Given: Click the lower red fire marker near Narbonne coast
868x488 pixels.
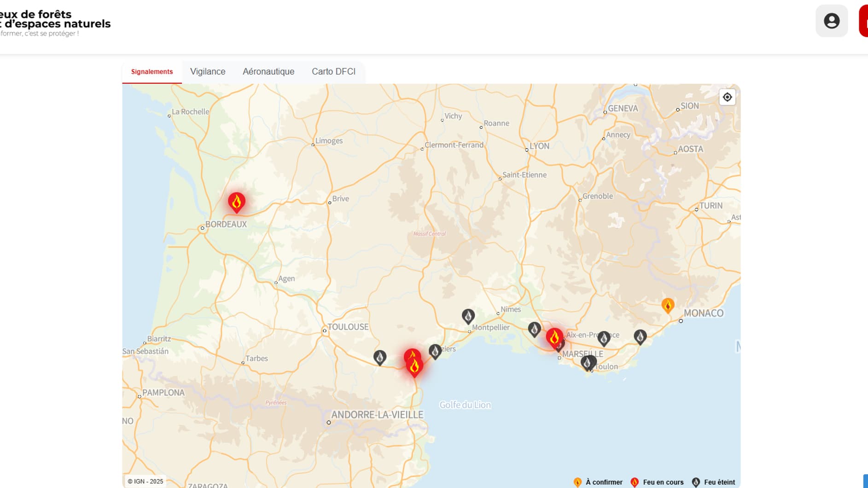Looking at the screenshot, I should coord(414,367).
